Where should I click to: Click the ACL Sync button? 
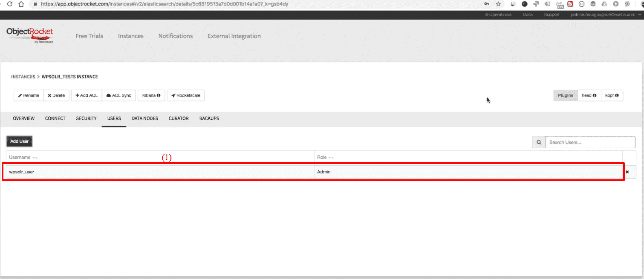[119, 95]
